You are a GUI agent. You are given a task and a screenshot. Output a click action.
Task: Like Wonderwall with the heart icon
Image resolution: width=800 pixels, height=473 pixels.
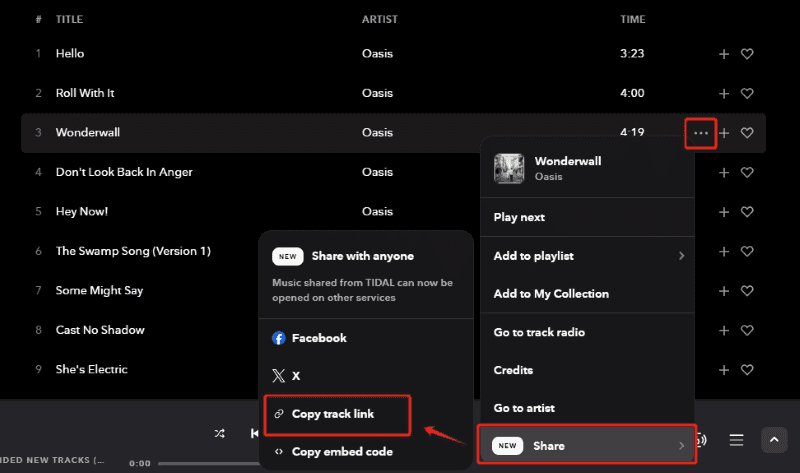(747, 133)
